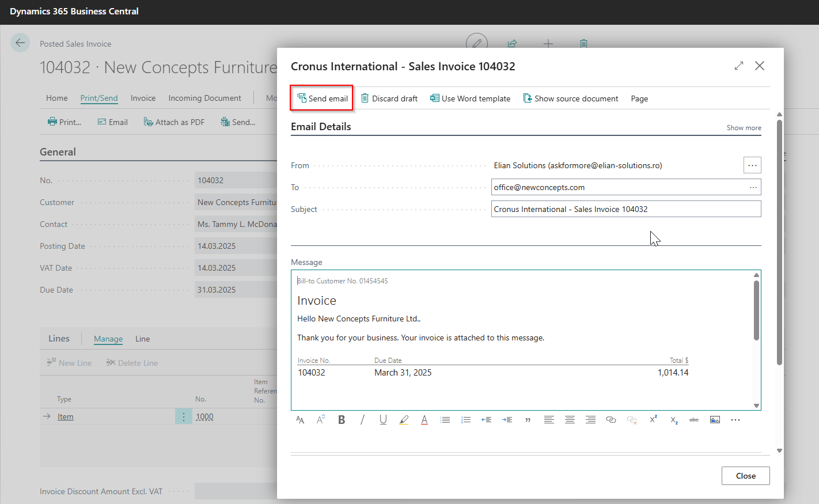This screenshot has height=504, width=819.
Task: Click Print... in the invoice ribbon
Action: point(65,122)
